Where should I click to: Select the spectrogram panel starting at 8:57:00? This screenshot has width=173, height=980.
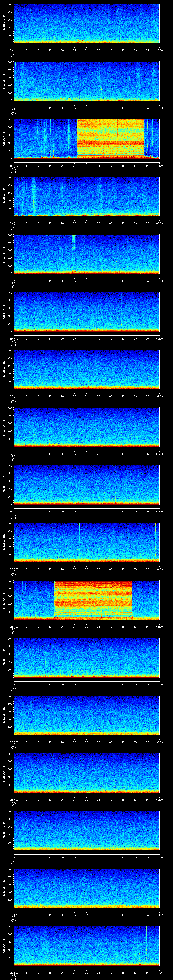point(86,773)
